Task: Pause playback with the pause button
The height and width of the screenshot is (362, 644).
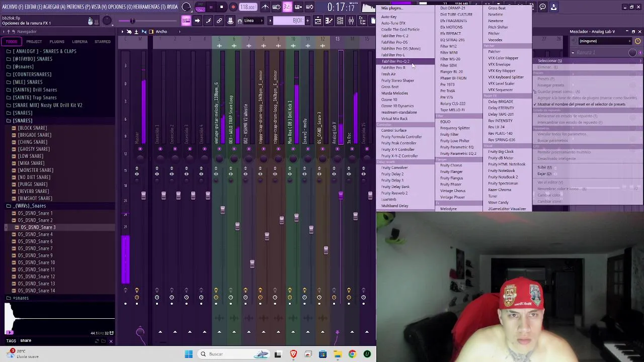Action: click(x=211, y=7)
